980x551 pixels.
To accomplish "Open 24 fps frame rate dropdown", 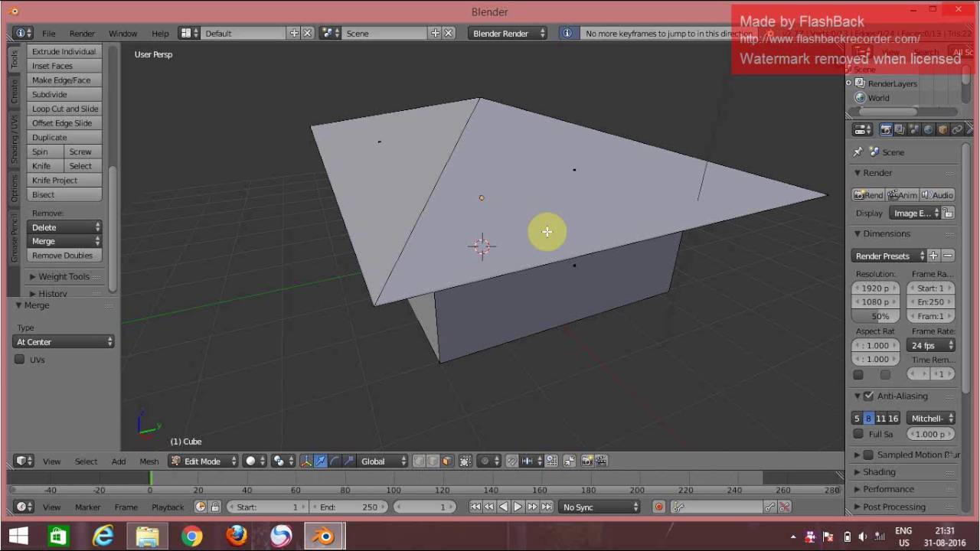I will (930, 345).
